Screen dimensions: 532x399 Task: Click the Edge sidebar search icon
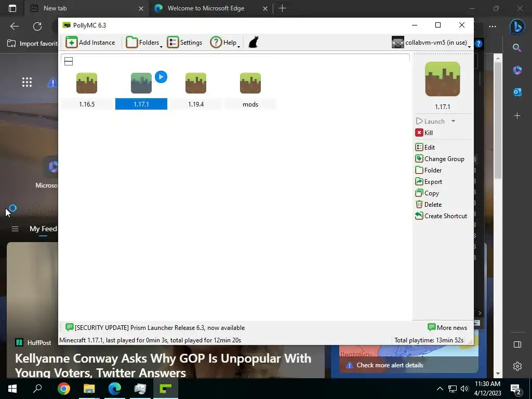(x=517, y=48)
